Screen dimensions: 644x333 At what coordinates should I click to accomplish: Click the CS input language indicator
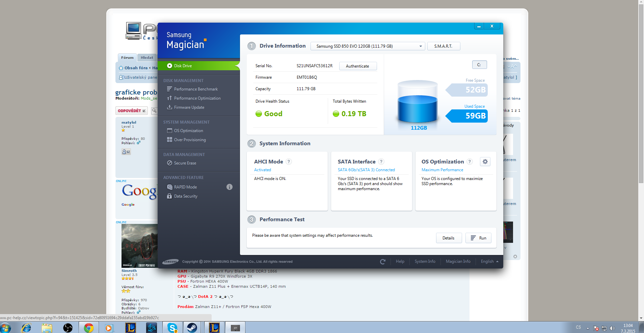(578, 328)
